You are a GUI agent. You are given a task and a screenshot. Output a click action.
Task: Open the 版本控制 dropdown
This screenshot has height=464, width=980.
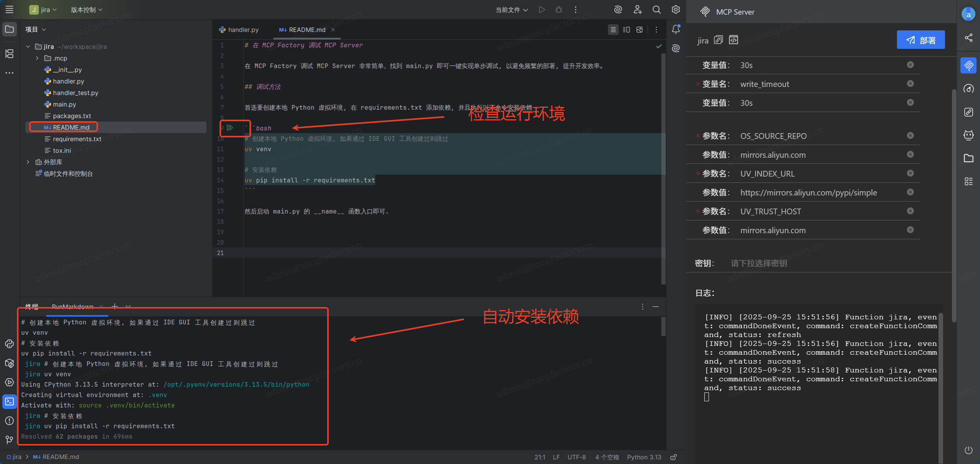pos(87,10)
